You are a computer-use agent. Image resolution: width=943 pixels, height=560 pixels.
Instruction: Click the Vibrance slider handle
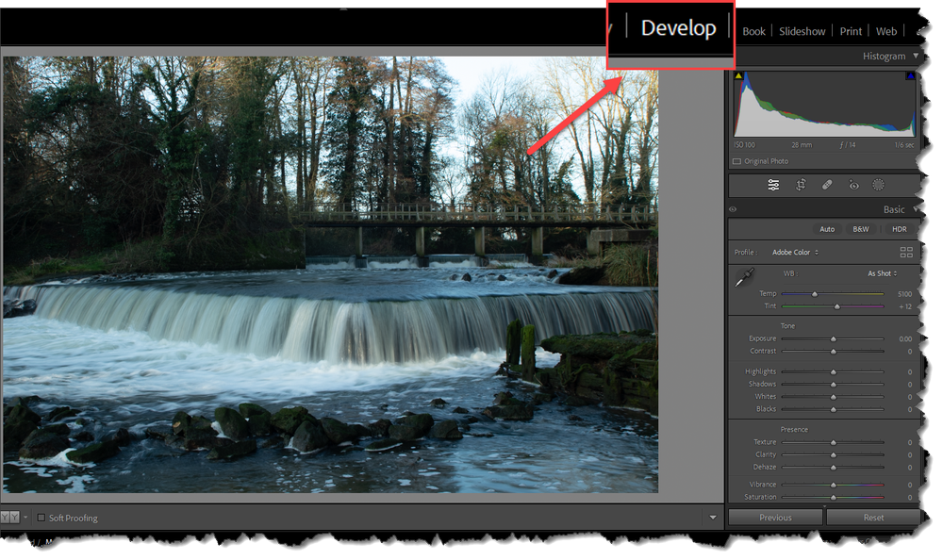click(x=834, y=485)
